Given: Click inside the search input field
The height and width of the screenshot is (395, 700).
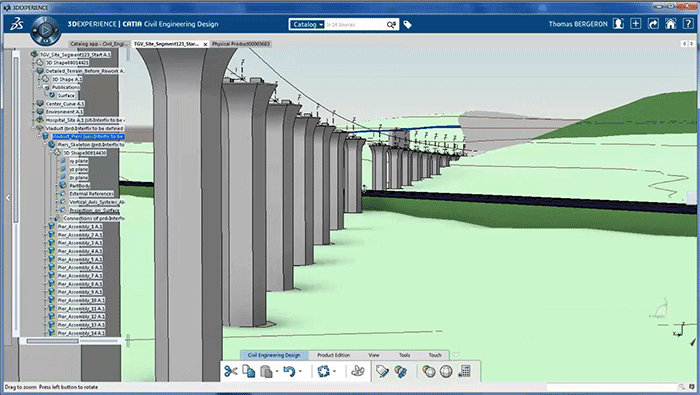Looking at the screenshot, I should pos(355,25).
